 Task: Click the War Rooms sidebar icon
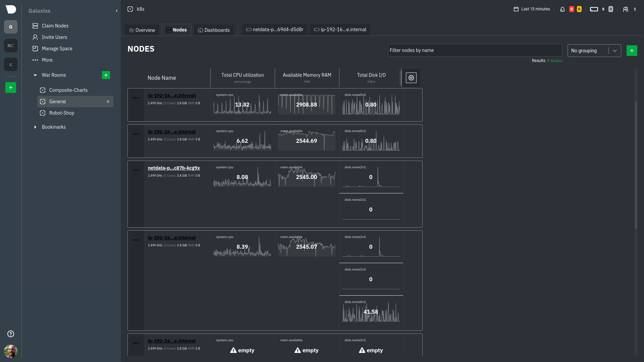tap(35, 75)
